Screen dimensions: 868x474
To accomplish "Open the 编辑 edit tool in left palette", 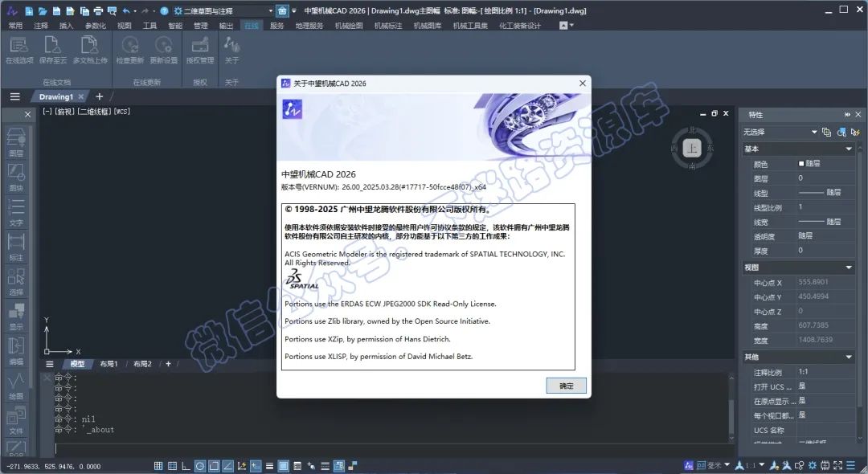I will (16, 351).
